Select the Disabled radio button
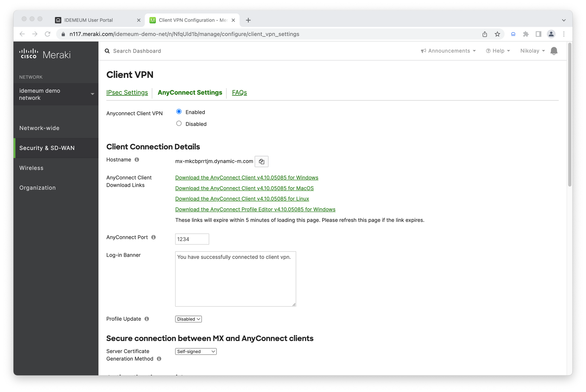586x392 pixels. [179, 124]
